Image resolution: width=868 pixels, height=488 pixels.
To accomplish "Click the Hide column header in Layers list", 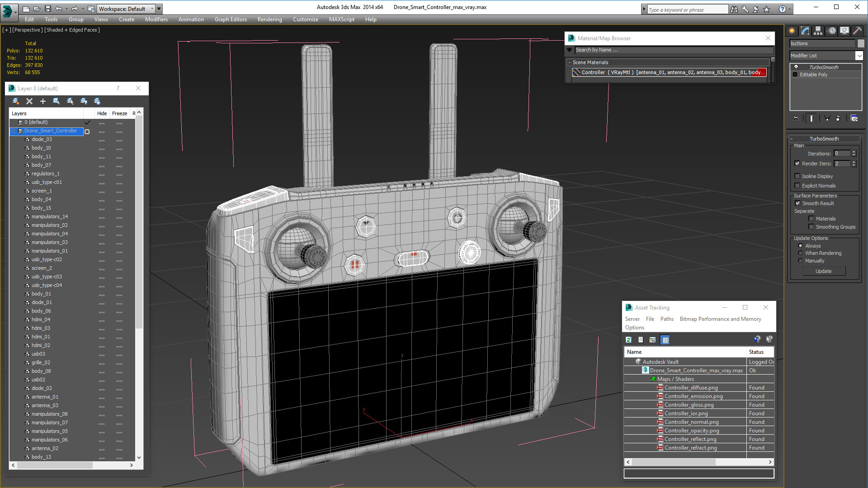I will tap(102, 113).
